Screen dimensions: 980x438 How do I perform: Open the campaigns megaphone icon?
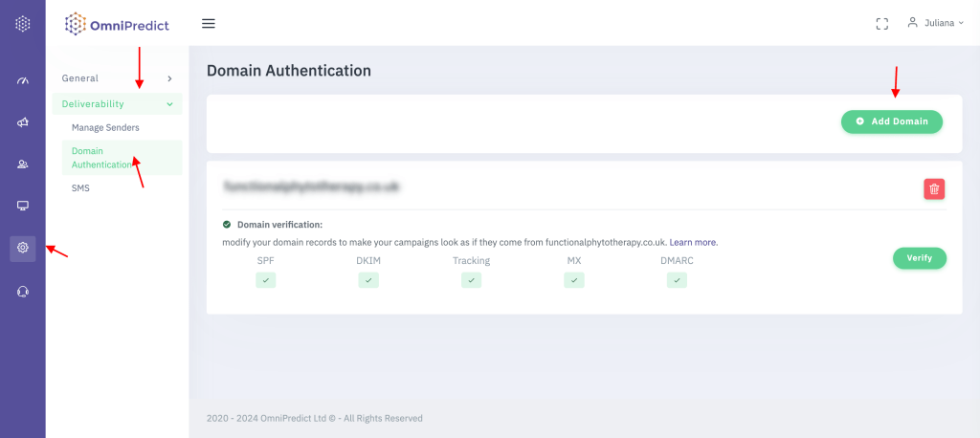[x=23, y=122]
